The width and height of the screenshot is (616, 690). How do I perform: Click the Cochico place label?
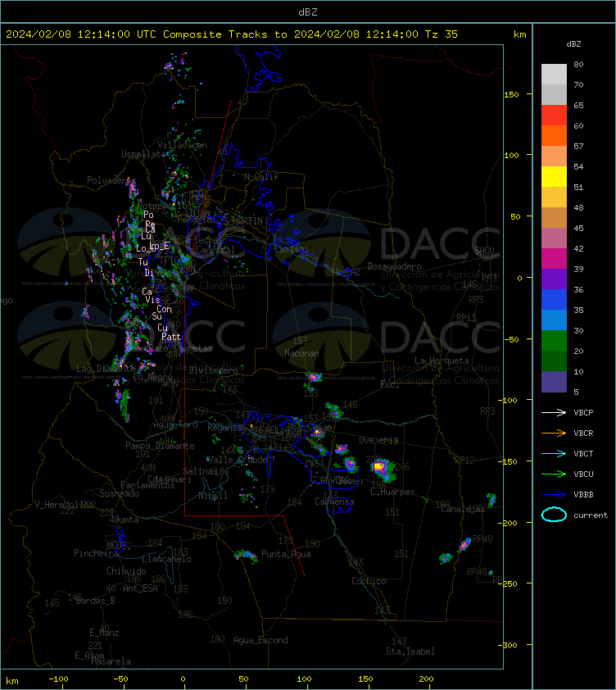(x=369, y=581)
